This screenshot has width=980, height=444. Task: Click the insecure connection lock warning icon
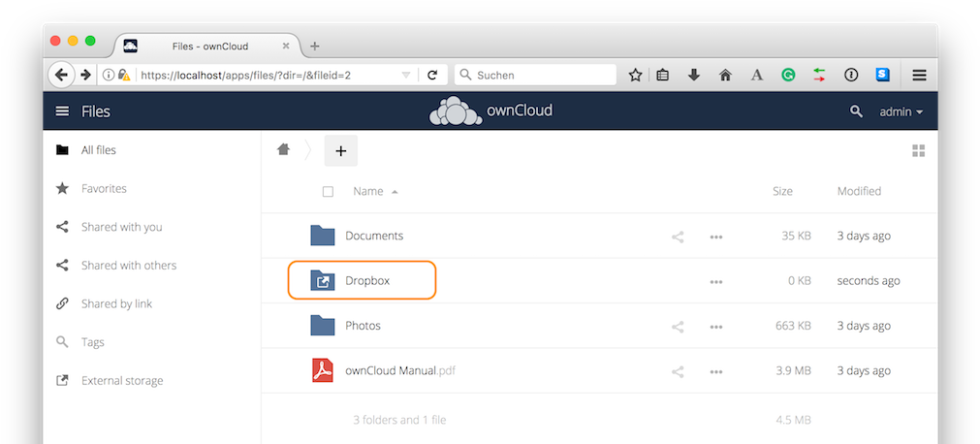click(x=124, y=75)
